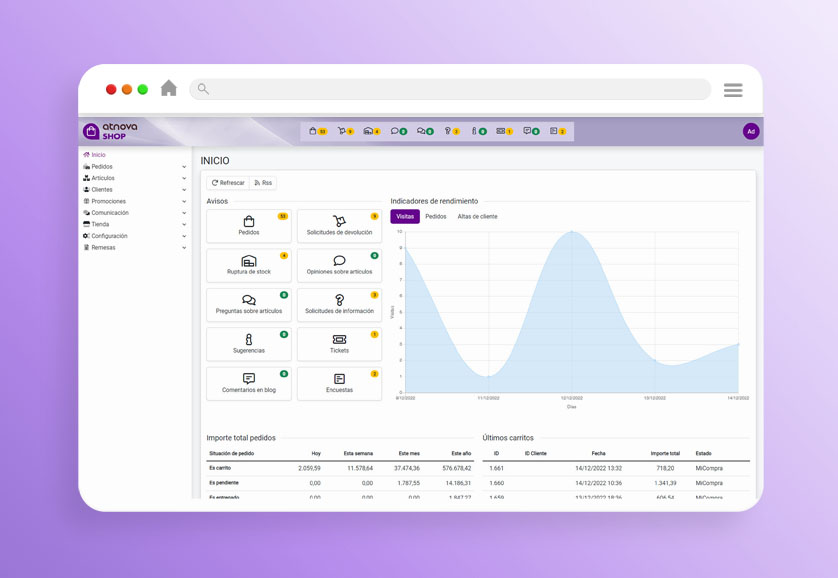The height and width of the screenshot is (578, 838).
Task: Select the Preguntas sobre artículos icon
Action: coord(248,300)
